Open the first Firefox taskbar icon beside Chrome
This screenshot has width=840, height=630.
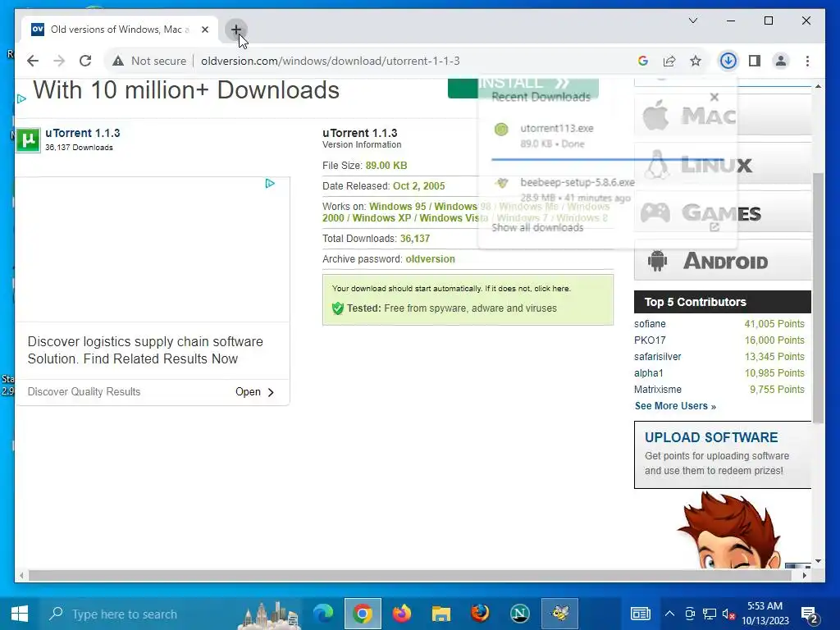(x=402, y=613)
